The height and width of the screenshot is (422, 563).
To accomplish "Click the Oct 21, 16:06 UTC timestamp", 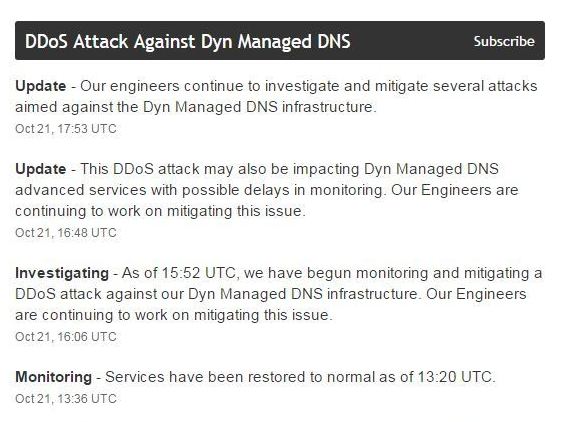I will point(66,337).
